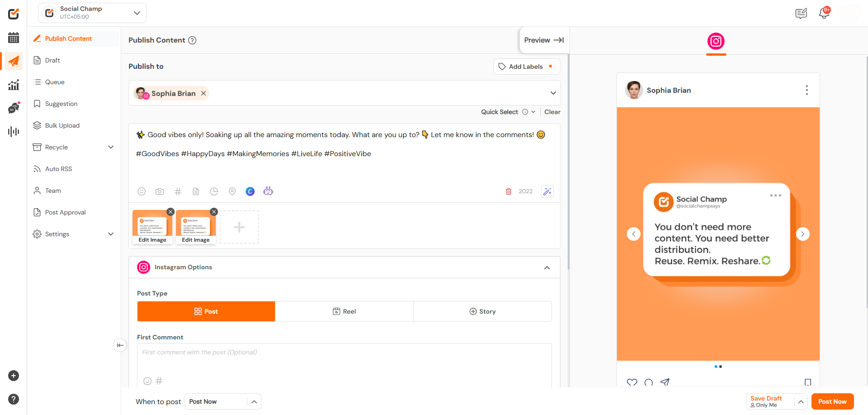The image size is (868, 415).
Task: Click the comment icon under the preview
Action: pos(649,382)
